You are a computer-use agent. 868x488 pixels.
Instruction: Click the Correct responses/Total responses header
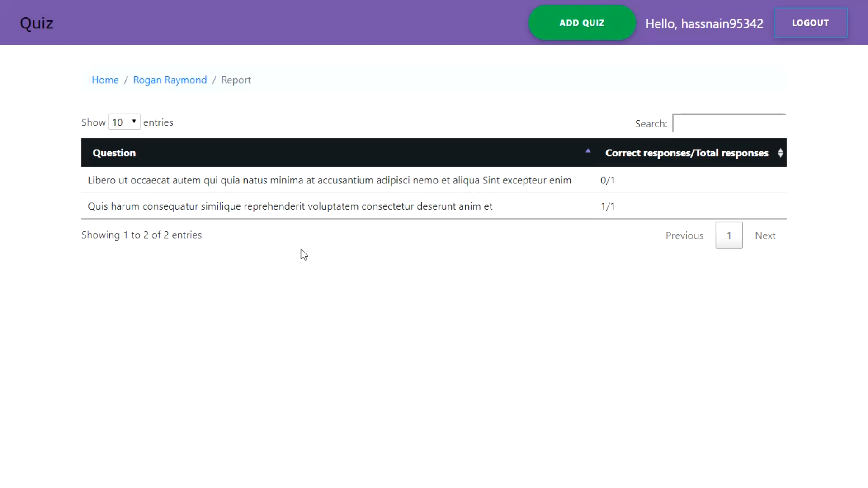click(686, 153)
